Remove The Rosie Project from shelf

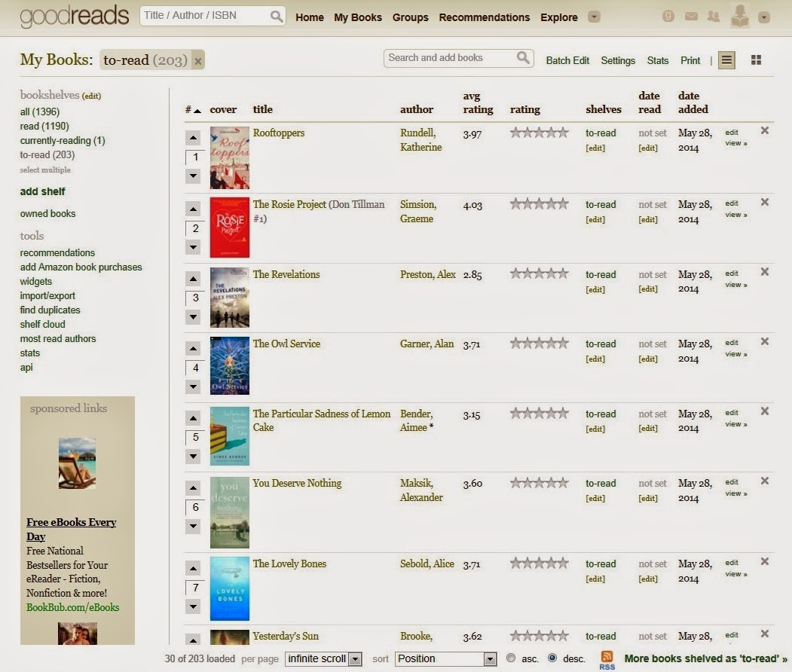(x=765, y=202)
